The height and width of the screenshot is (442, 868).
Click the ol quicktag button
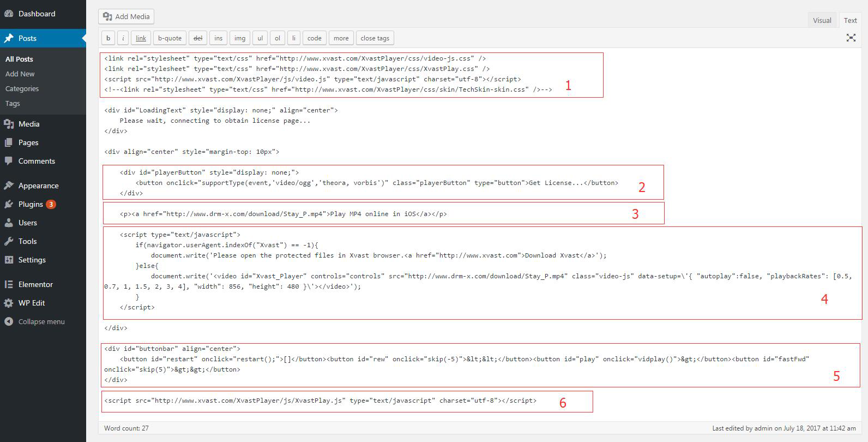point(278,38)
